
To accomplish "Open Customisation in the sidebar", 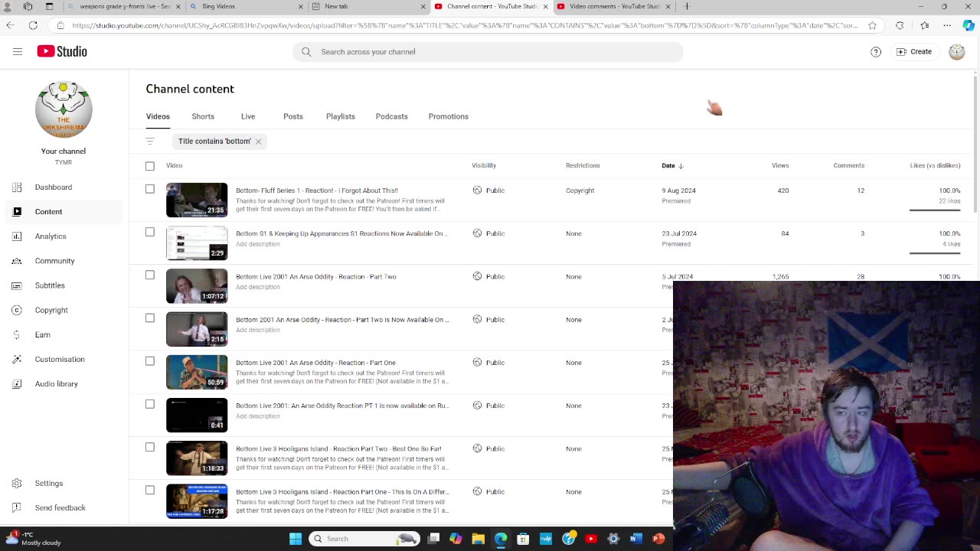I will (61, 359).
